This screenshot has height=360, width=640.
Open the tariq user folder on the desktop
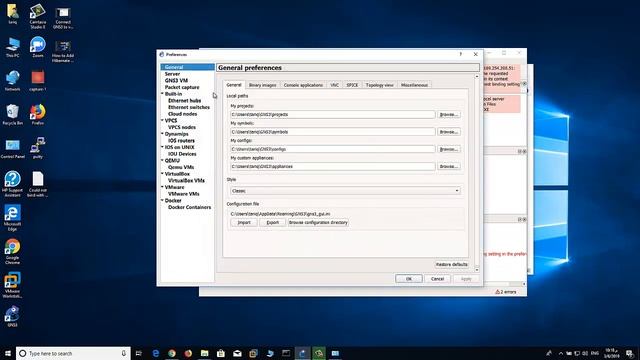13,14
